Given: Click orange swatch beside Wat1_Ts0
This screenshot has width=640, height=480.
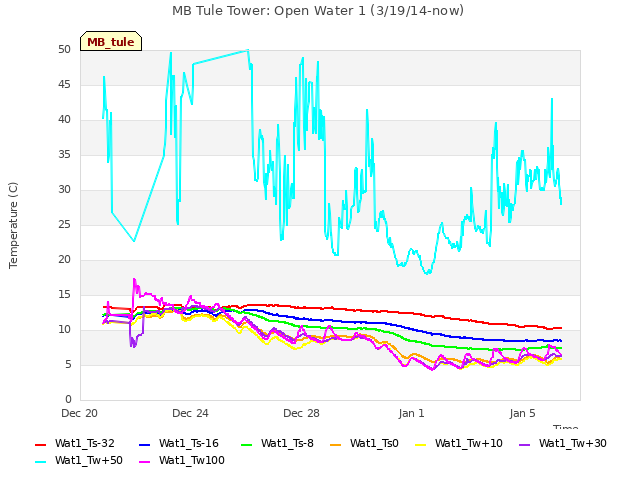Looking at the screenshot, I should point(336,444).
